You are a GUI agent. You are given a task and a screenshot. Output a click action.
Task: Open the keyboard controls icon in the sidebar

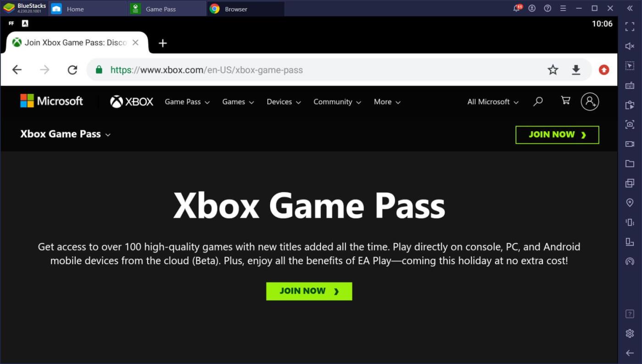(x=630, y=85)
